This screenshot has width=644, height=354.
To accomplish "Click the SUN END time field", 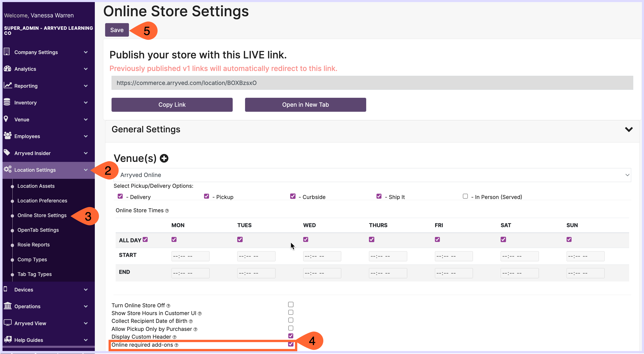I will (x=585, y=273).
